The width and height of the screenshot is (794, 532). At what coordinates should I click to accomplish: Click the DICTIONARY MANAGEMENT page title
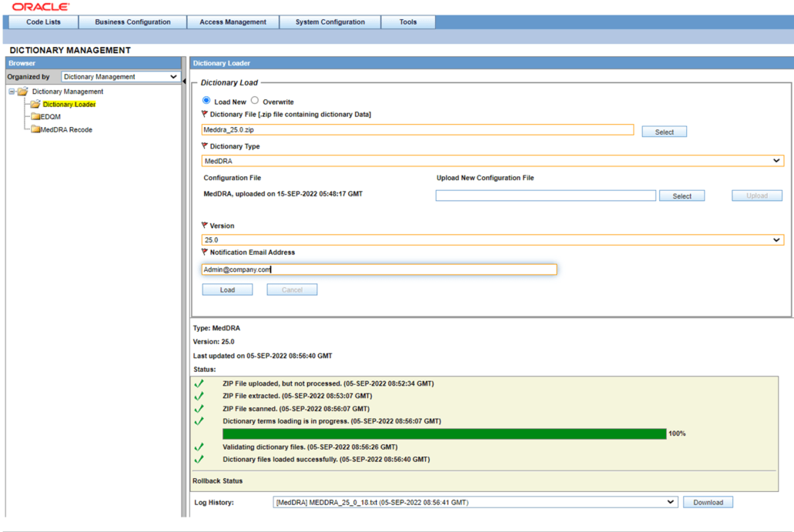click(70, 50)
